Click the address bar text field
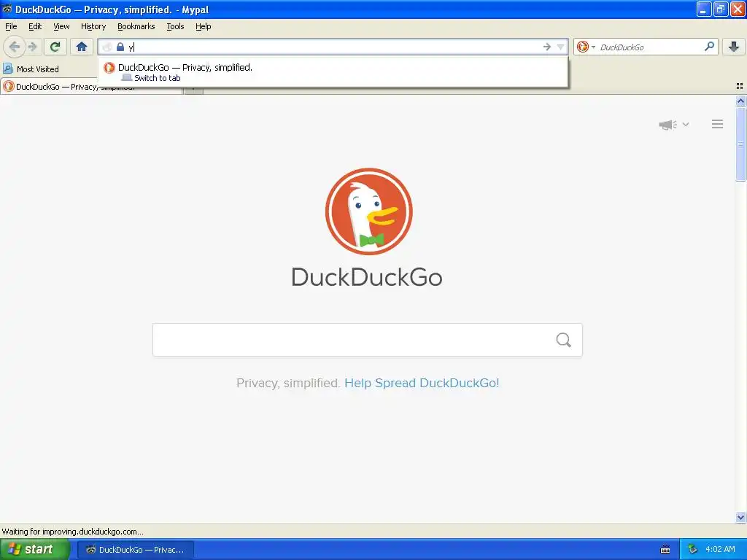 point(333,47)
